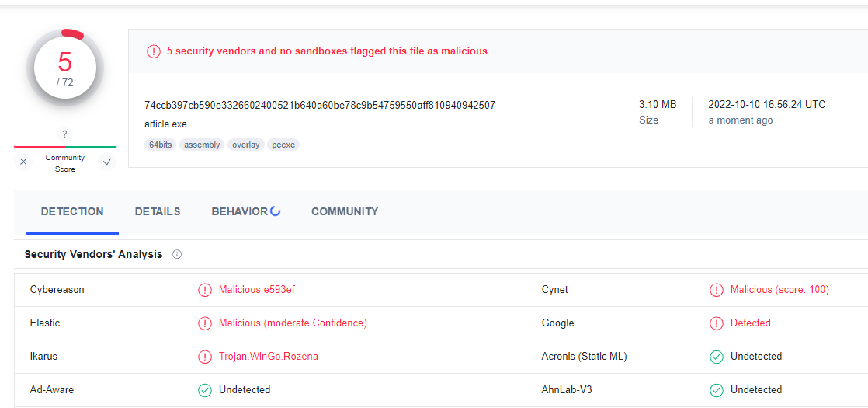Click the Cynet malicious warning icon
Image resolution: width=868 pixels, height=408 pixels.
click(717, 290)
